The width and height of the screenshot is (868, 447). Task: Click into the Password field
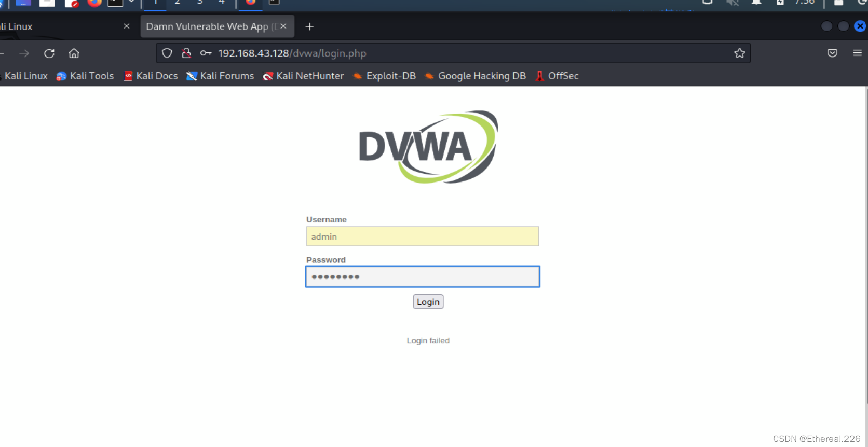(x=423, y=276)
